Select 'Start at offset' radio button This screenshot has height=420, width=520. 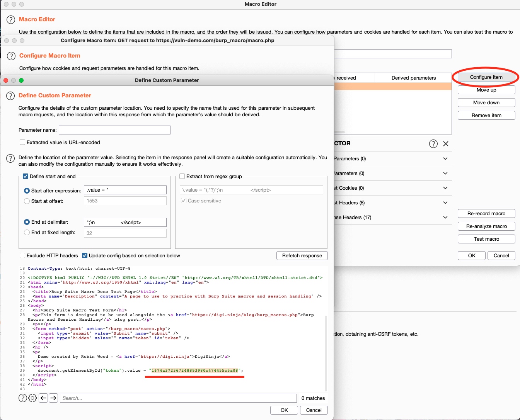click(27, 201)
